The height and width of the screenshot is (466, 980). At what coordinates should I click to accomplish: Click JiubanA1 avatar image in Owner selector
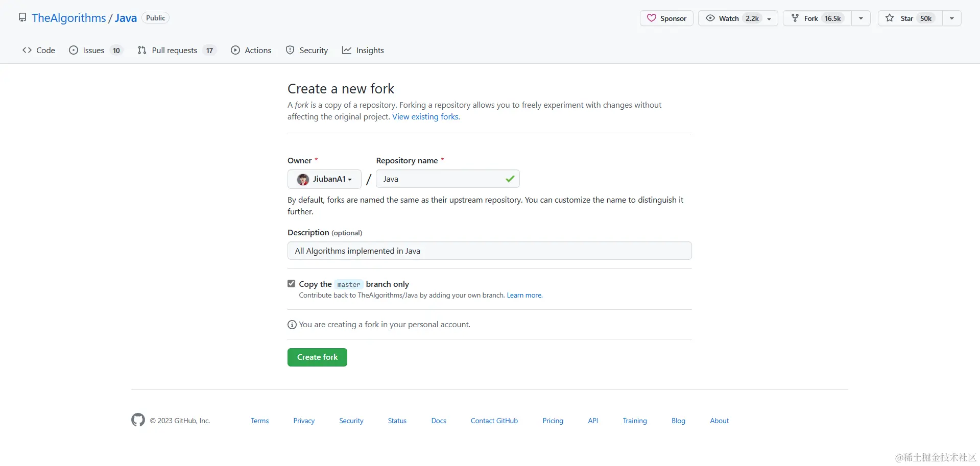[303, 179]
